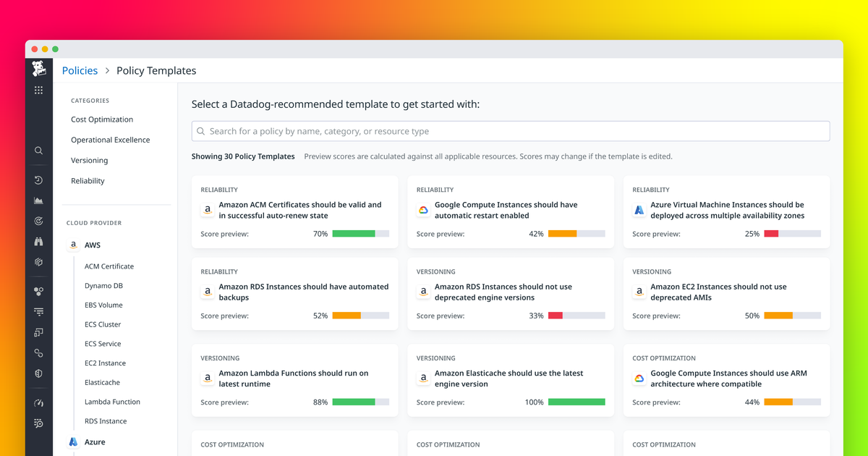Open EC2 deprecated AMIs template title
The width and height of the screenshot is (868, 456).
(718, 292)
